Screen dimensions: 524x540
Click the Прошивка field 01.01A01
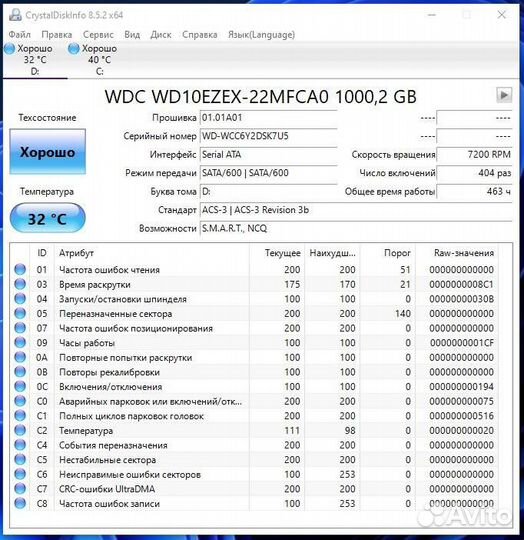coord(269,117)
